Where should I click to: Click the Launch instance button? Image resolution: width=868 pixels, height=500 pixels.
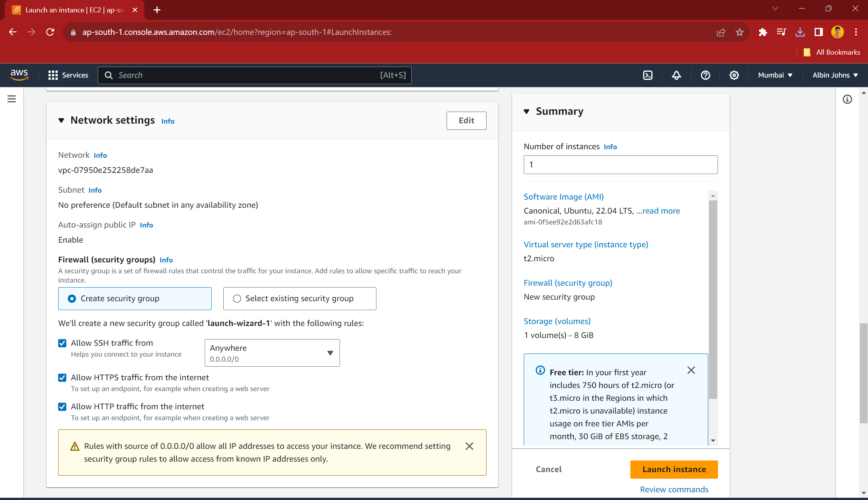(x=674, y=469)
